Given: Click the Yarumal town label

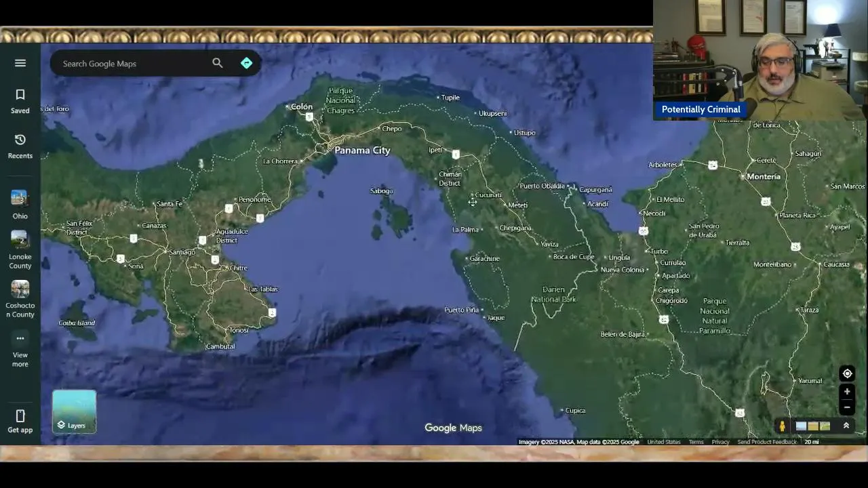Looking at the screenshot, I should click(810, 381).
